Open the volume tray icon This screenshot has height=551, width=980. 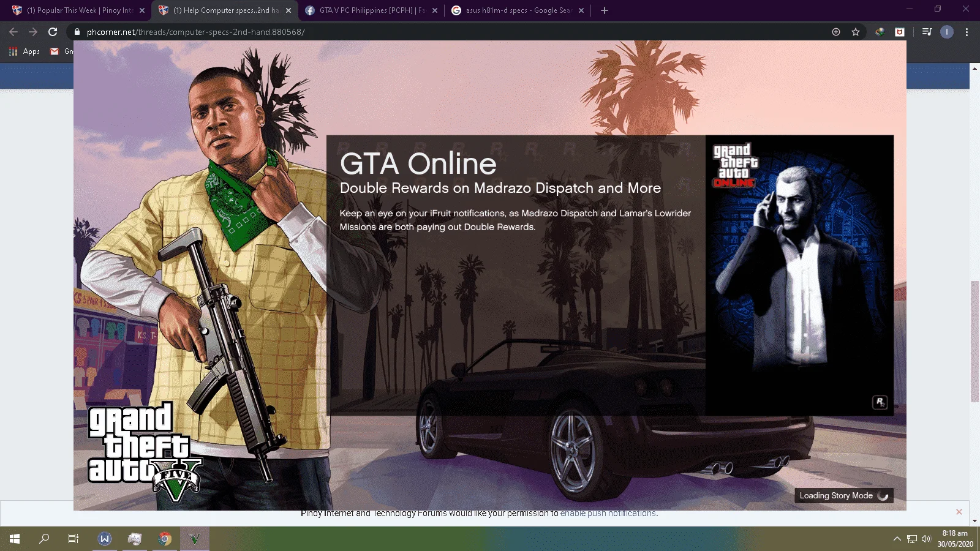pyautogui.click(x=926, y=539)
